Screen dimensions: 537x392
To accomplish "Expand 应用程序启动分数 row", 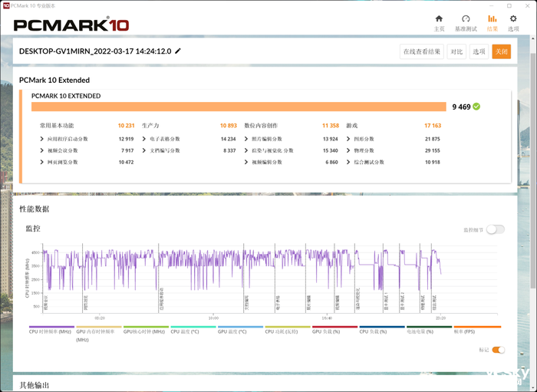I will point(41,139).
